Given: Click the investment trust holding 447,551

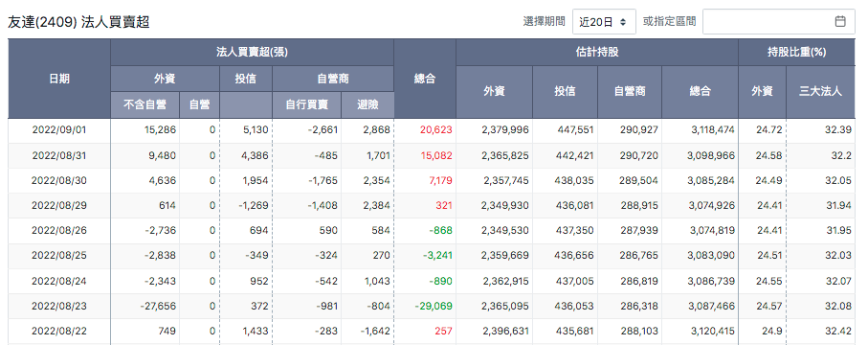Looking at the screenshot, I should pyautogui.click(x=576, y=130).
